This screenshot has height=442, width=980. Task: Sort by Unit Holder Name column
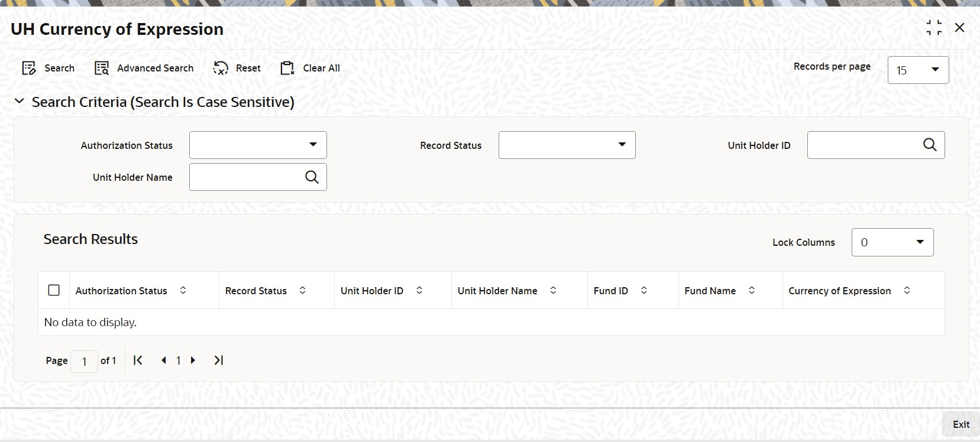[x=554, y=290]
